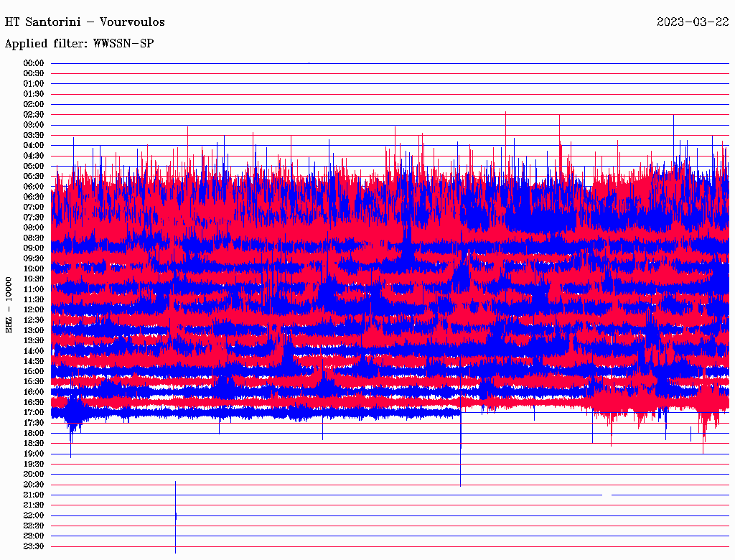
Task: Select the 16:30 time label
Action: coord(34,403)
